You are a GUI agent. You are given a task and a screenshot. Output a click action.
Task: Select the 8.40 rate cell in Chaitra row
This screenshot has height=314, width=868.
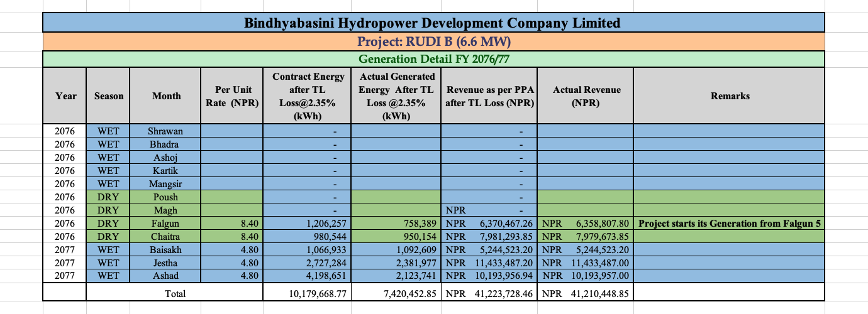pyautogui.click(x=232, y=237)
